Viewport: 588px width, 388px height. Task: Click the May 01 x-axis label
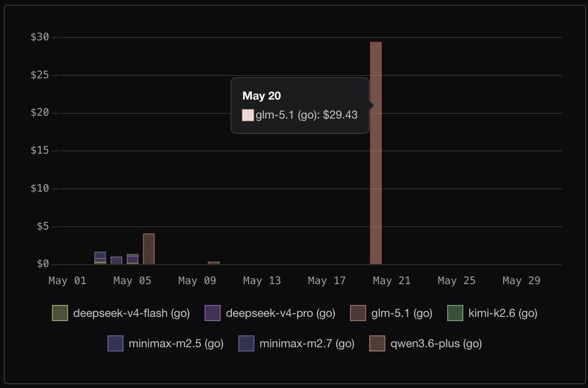coord(67,281)
